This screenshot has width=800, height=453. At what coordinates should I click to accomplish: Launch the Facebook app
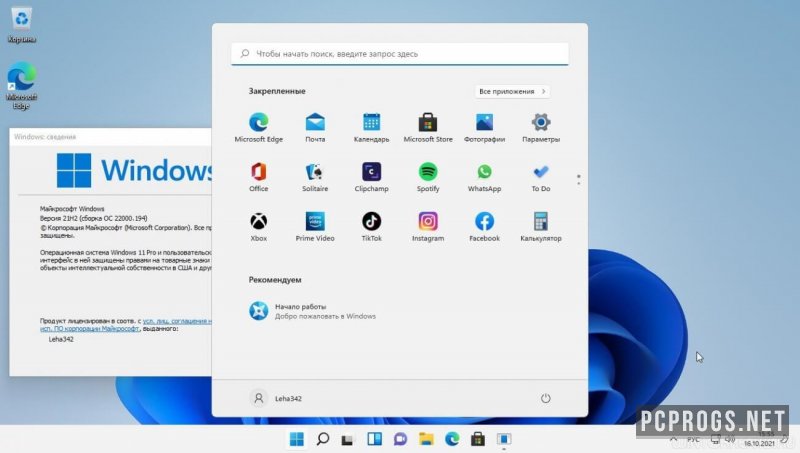coord(484,226)
